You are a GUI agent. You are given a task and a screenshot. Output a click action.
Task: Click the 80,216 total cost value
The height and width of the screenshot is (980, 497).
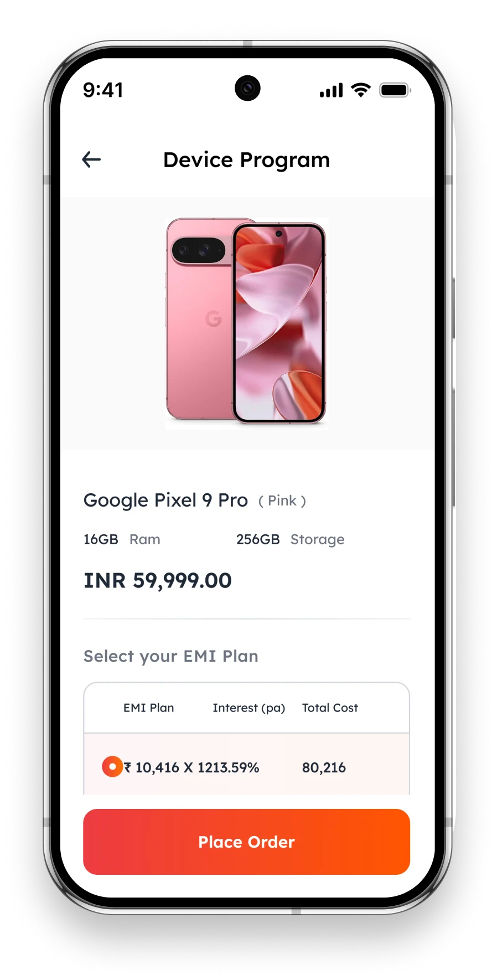[x=324, y=767]
